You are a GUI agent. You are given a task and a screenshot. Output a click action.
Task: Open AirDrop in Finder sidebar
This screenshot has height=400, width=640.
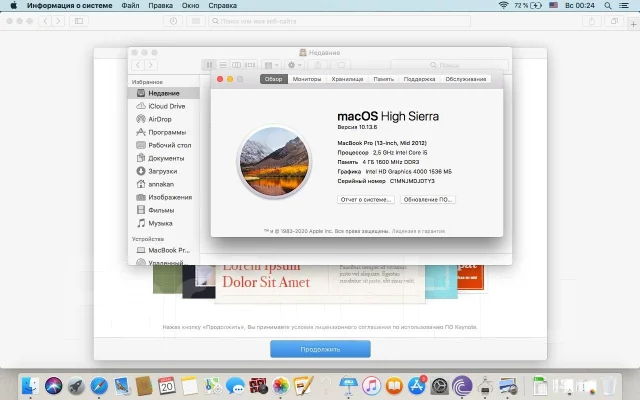click(164, 119)
